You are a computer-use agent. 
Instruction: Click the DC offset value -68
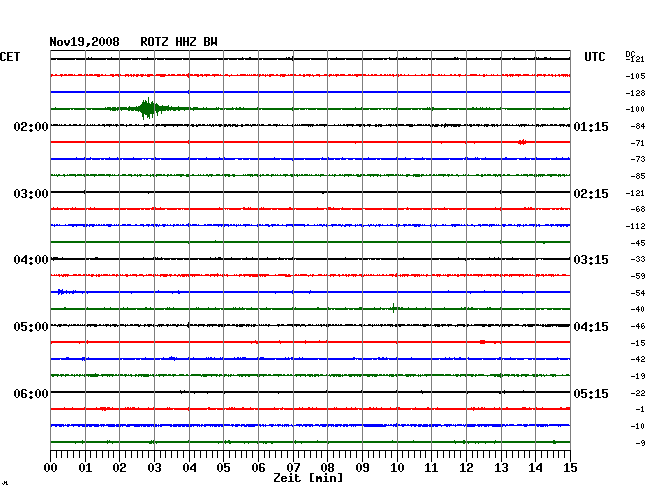pyautogui.click(x=638, y=209)
